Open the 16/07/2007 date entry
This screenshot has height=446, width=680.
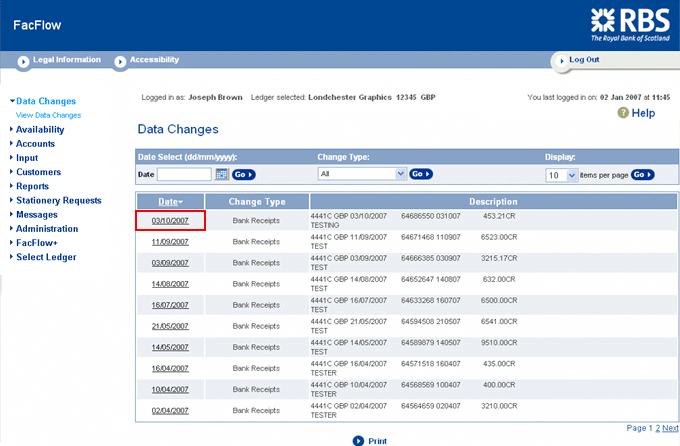point(170,305)
